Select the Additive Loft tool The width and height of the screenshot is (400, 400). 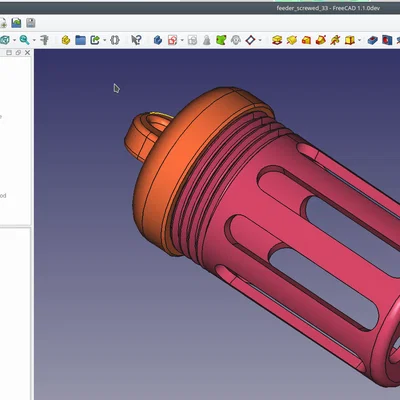(306, 40)
